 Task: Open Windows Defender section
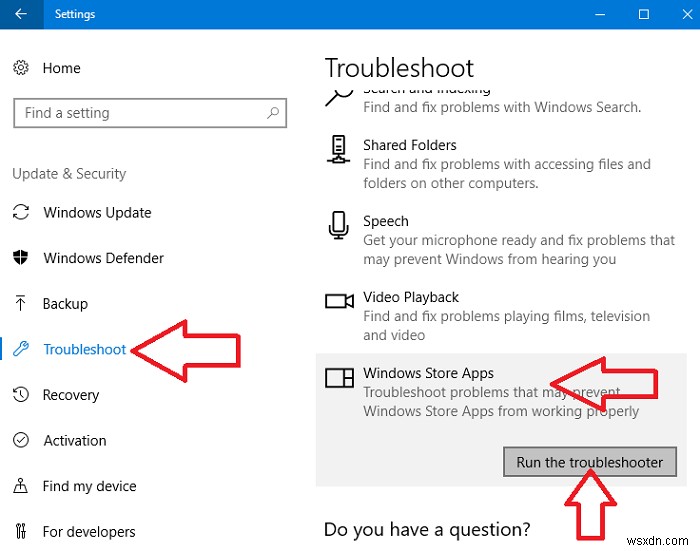104,258
